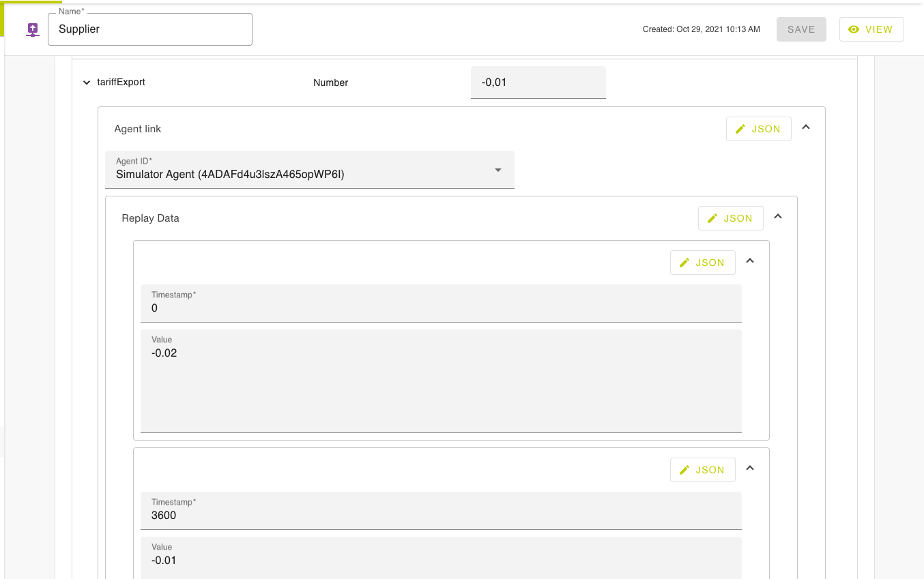Click the purple Supplier asset icon
The height and width of the screenshot is (579, 924).
(x=32, y=29)
